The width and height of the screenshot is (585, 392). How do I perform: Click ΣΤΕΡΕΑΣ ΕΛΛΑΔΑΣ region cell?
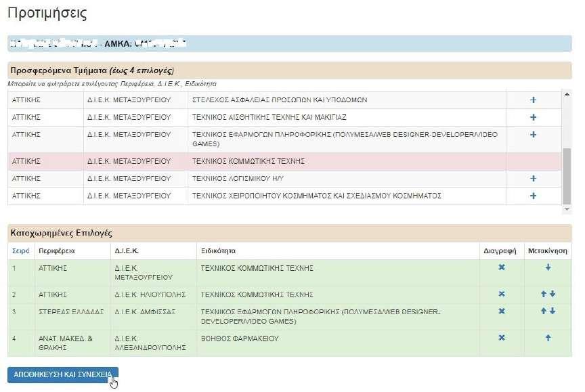click(72, 316)
